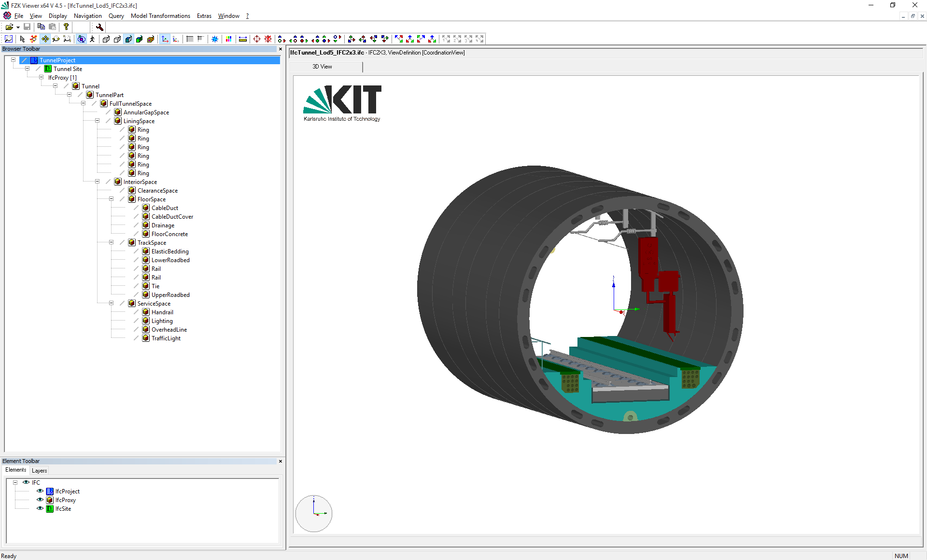The width and height of the screenshot is (927, 560).
Task: Select the TrafficLight tree item
Action: point(166,338)
